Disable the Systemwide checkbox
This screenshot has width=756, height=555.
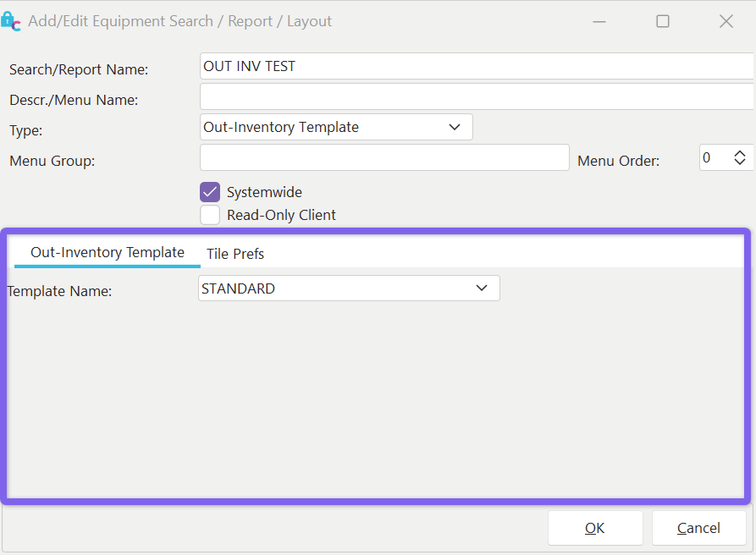click(210, 192)
